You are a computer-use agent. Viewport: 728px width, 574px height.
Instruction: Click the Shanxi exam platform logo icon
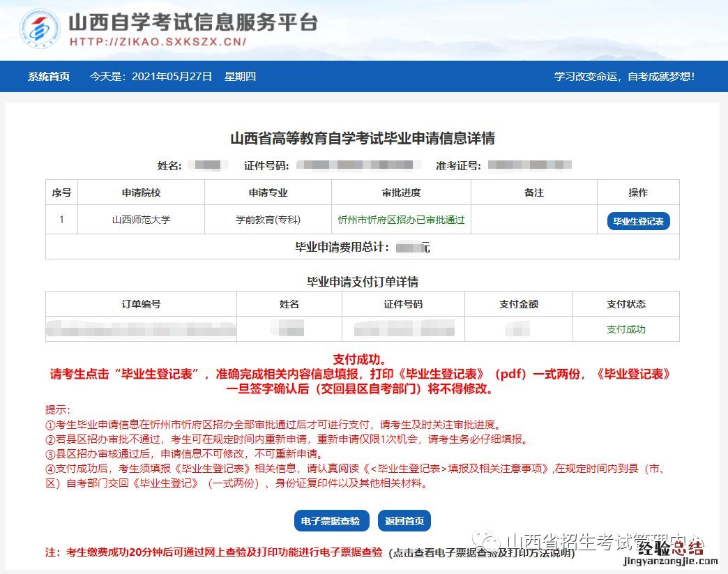click(41, 29)
